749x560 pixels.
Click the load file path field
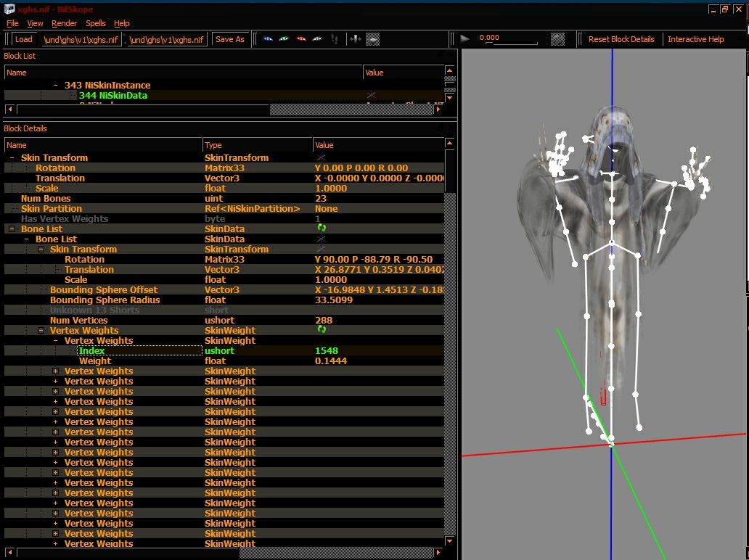(x=81, y=40)
